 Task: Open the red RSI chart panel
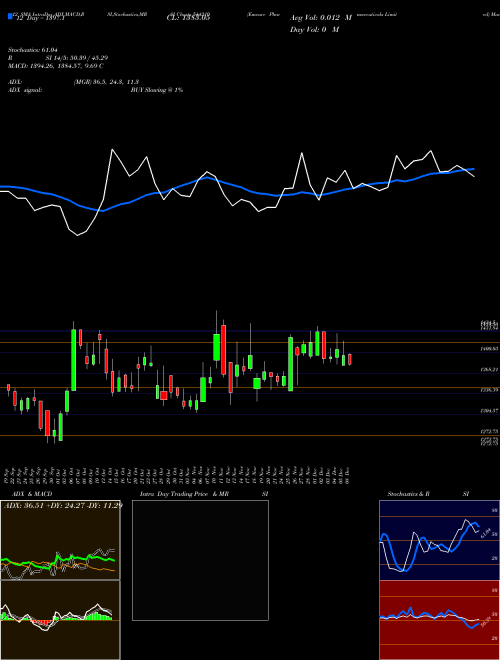point(439,620)
